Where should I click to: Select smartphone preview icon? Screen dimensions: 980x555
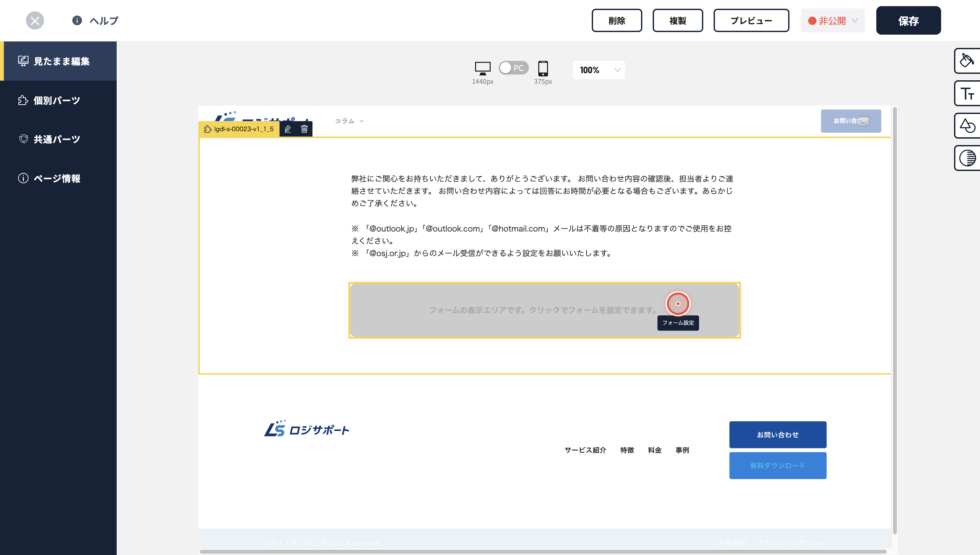[543, 69]
